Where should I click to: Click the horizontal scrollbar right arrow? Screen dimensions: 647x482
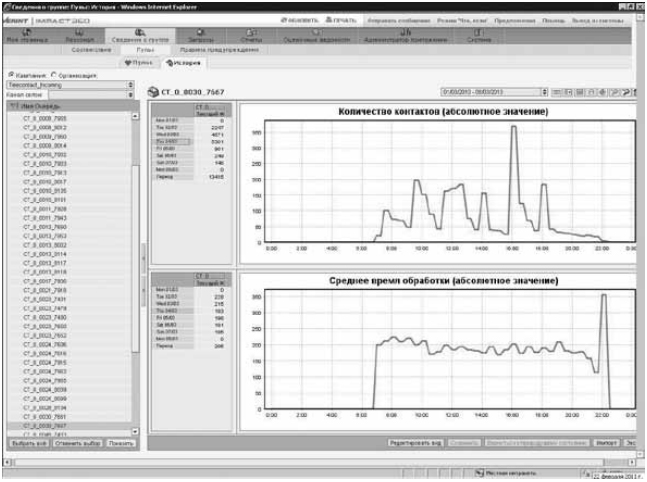click(632, 462)
